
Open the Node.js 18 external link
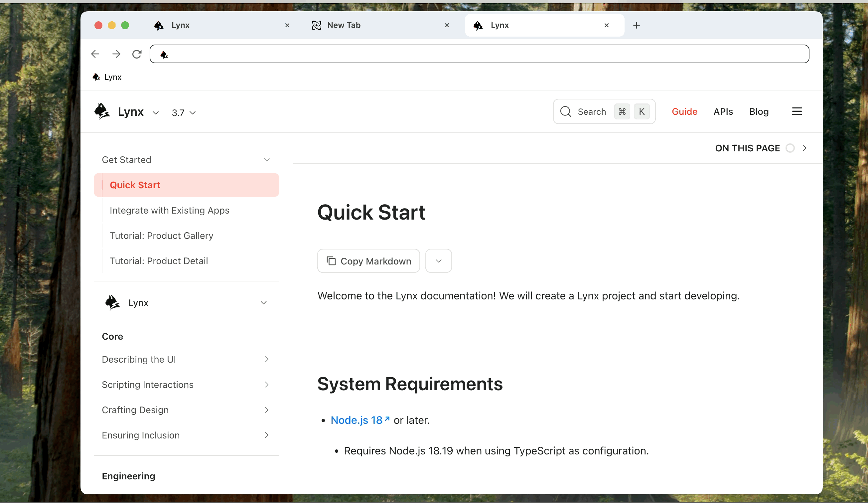tap(360, 420)
